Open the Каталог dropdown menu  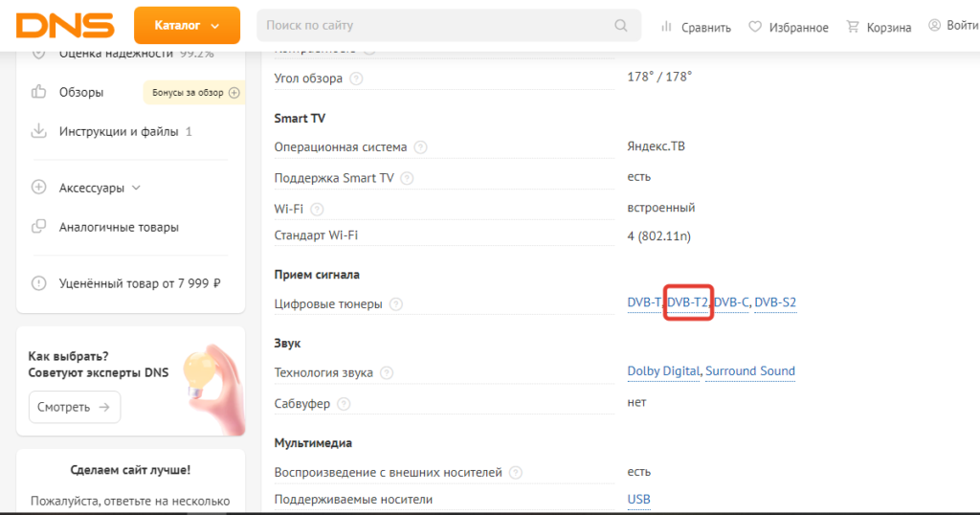186,26
